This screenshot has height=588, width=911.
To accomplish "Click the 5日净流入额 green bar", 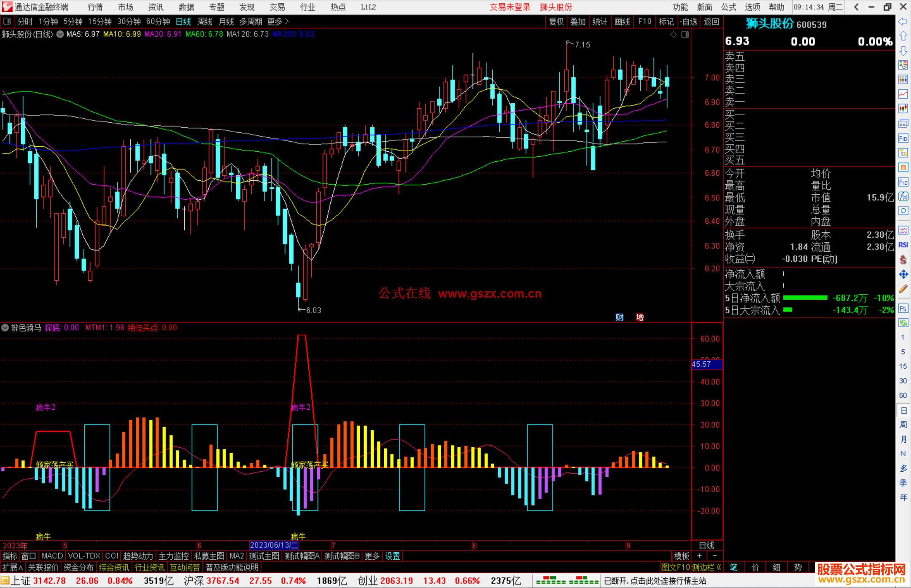I will coord(805,298).
